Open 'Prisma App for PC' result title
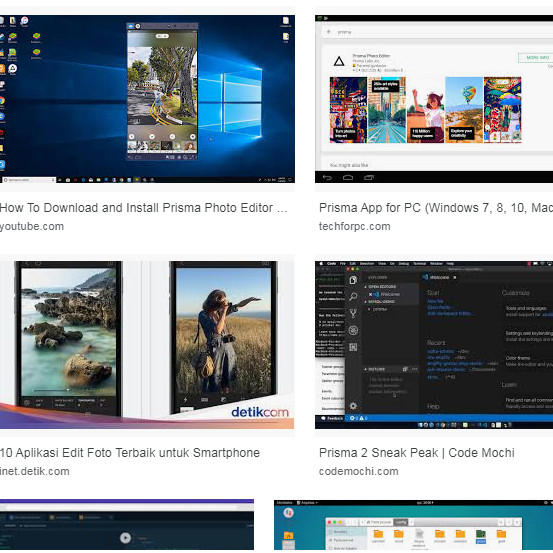553x553 pixels. [436, 208]
